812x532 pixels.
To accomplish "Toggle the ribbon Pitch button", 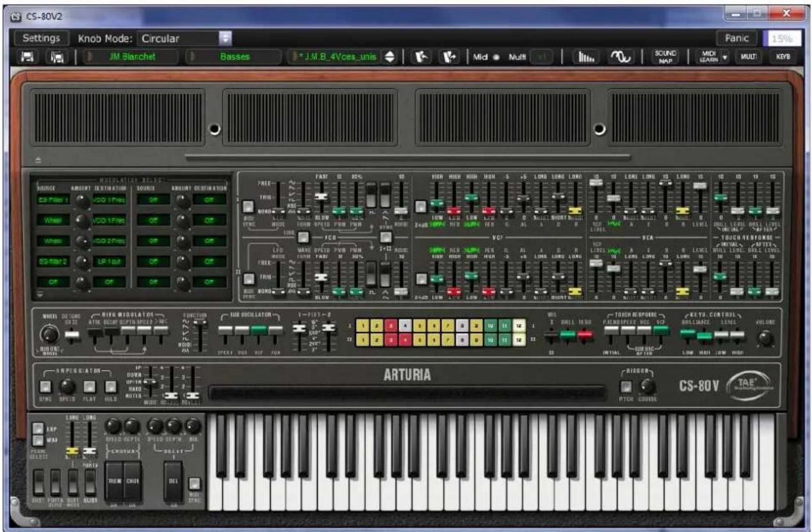I will coord(626,386).
